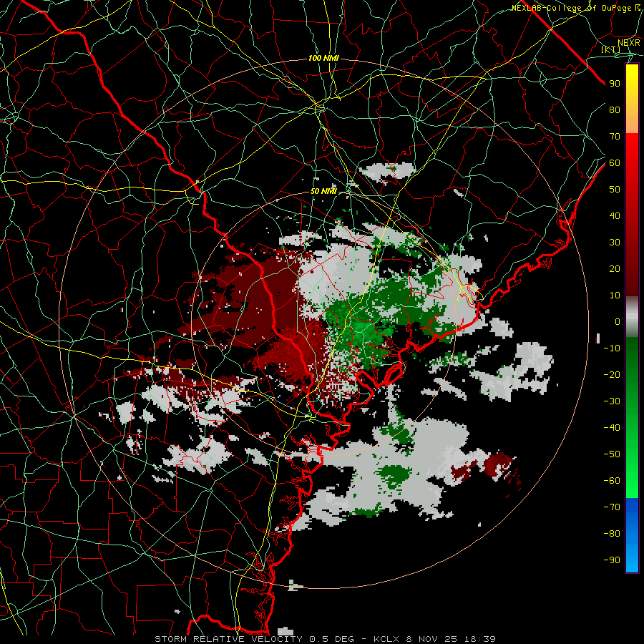Click the 50 NMI range ring label

coord(323,191)
